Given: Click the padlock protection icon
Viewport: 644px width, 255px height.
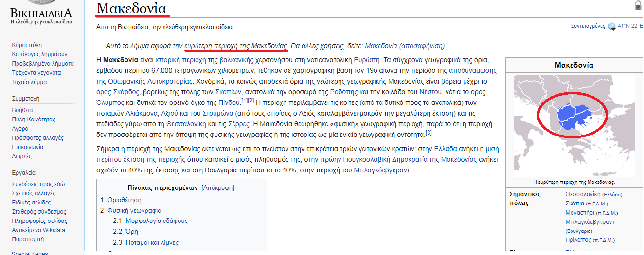Looking at the screenshot, I should coord(638,6).
